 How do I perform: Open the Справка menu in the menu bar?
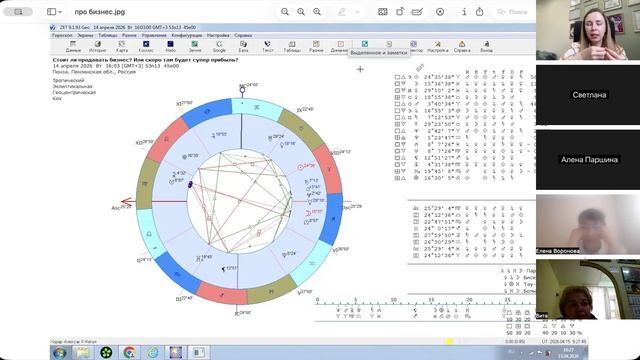(243, 36)
